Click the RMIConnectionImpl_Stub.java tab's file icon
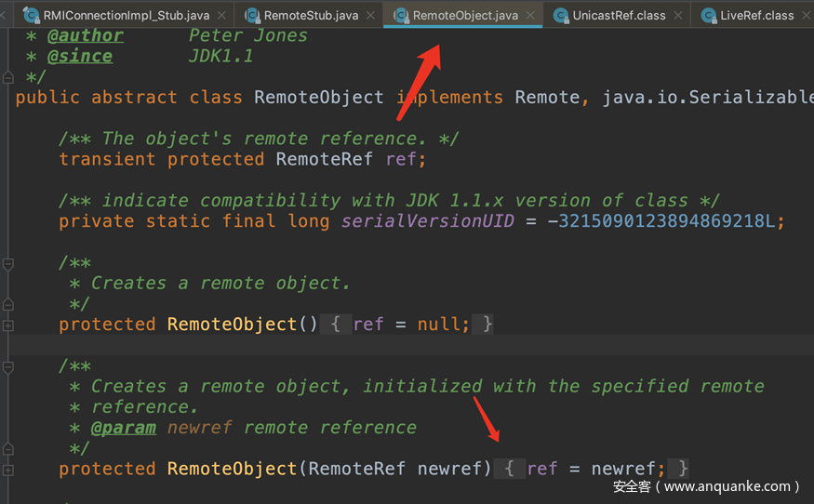The height and width of the screenshot is (504, 814). click(30, 16)
